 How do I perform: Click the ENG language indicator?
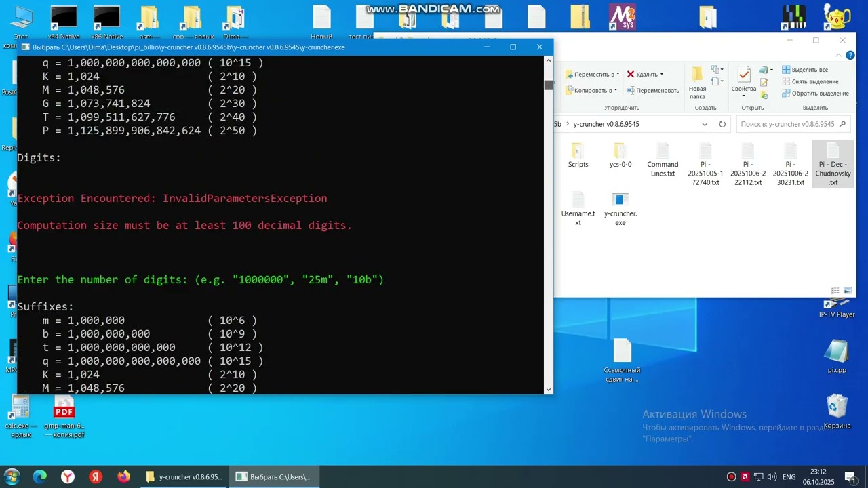(789, 476)
